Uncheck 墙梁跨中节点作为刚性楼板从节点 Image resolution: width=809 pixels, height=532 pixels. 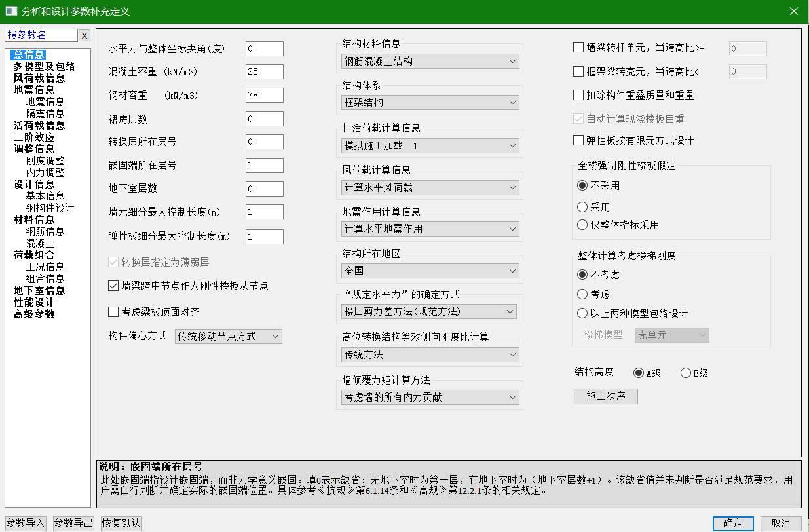click(113, 286)
